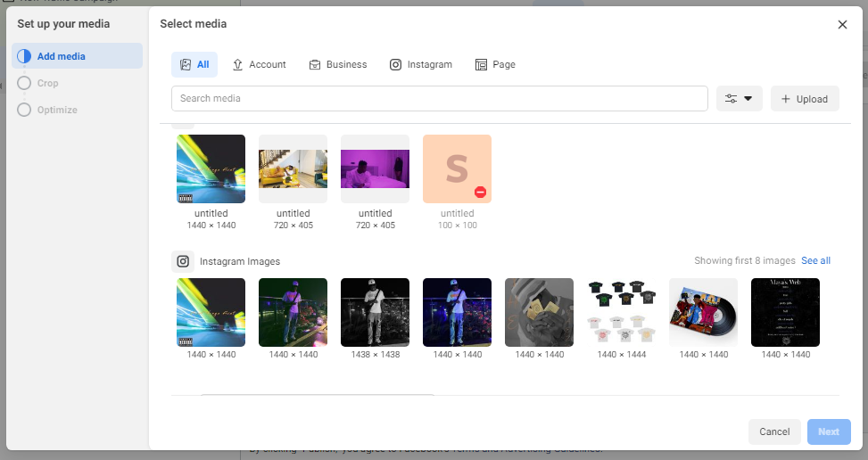Click the 'Instagram Images' section heading

pyautogui.click(x=240, y=261)
